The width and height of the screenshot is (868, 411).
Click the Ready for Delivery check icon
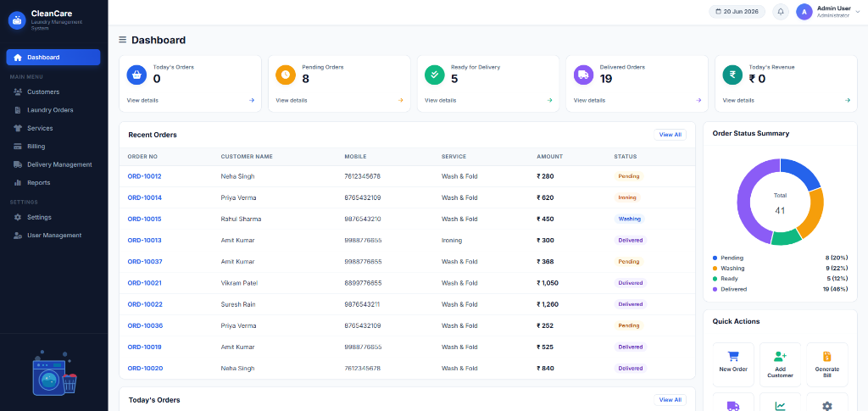pos(435,75)
